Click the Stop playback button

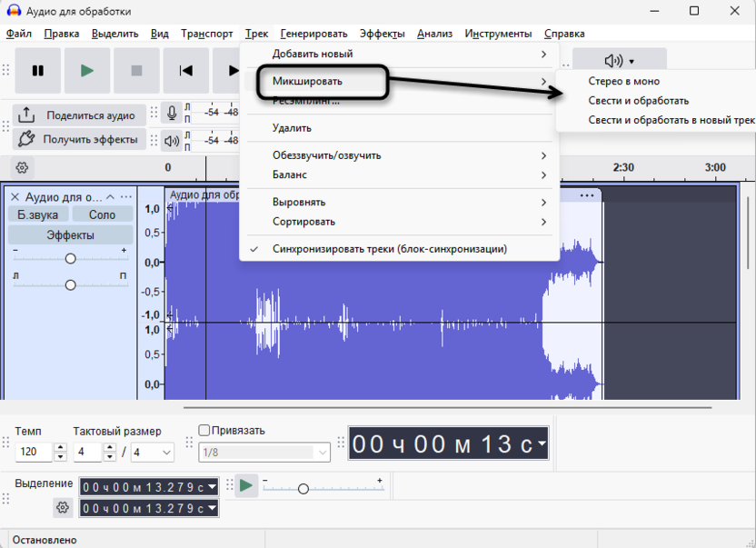[x=137, y=71]
